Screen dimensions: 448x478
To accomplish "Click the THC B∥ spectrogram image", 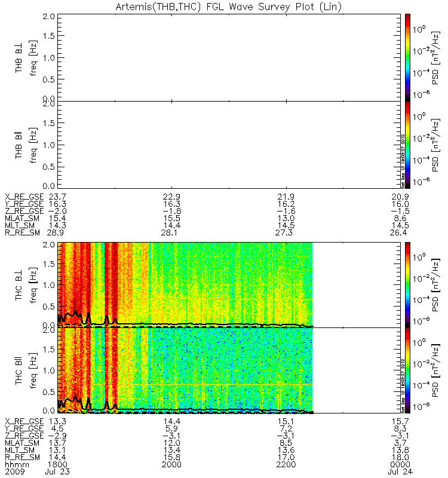I will [185, 370].
